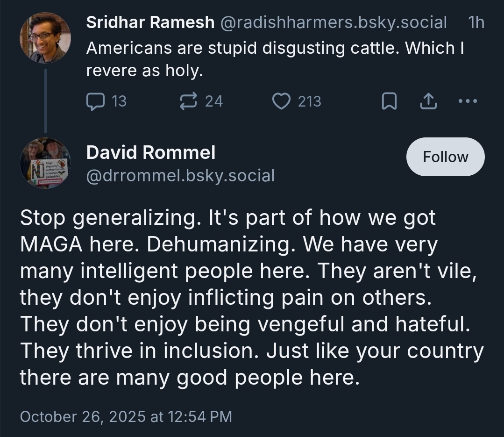Click the Sridhar Ramesh display name
504x437 pixels.
click(150, 22)
